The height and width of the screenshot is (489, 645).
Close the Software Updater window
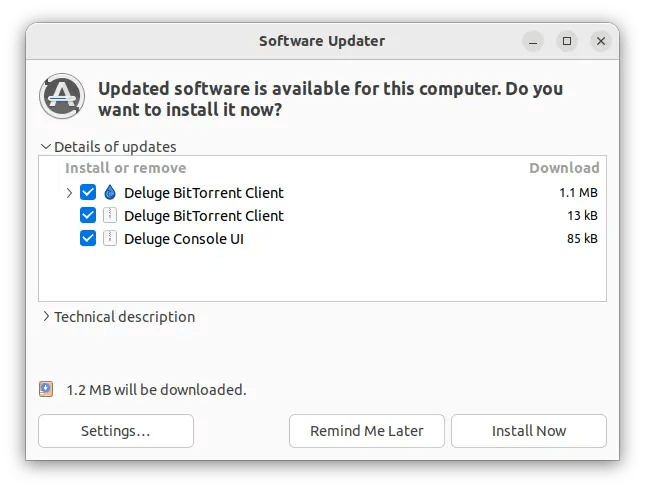[x=601, y=41]
